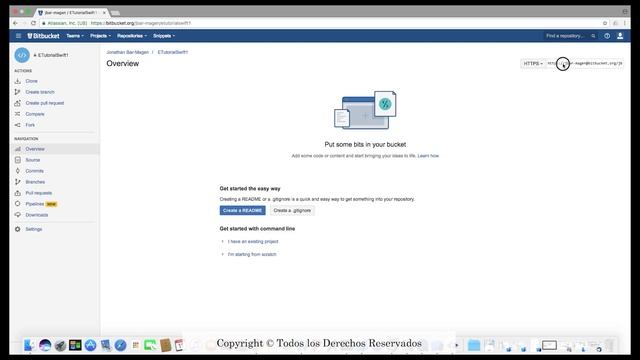Click the Compare icon in sidebar

(x=18, y=114)
